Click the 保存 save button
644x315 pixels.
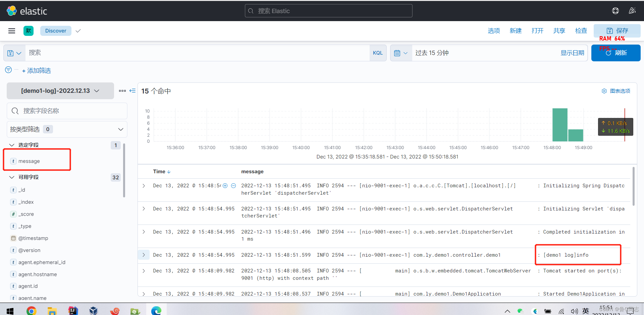point(617,31)
